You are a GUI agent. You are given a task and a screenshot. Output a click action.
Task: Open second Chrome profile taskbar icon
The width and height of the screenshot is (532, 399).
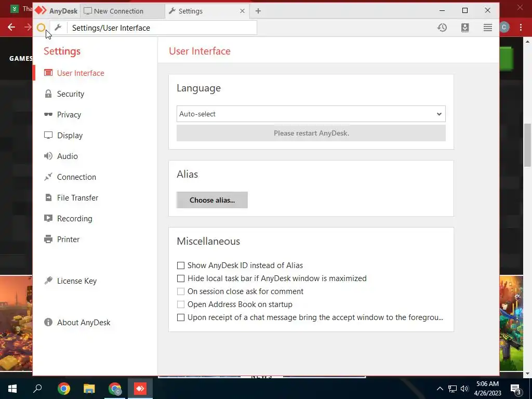(115, 389)
